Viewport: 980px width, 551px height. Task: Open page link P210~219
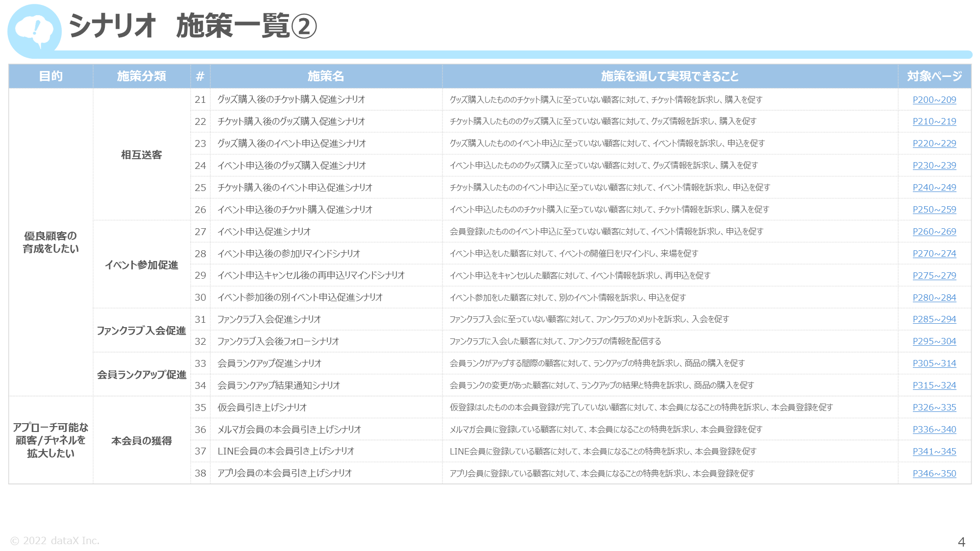coord(934,121)
